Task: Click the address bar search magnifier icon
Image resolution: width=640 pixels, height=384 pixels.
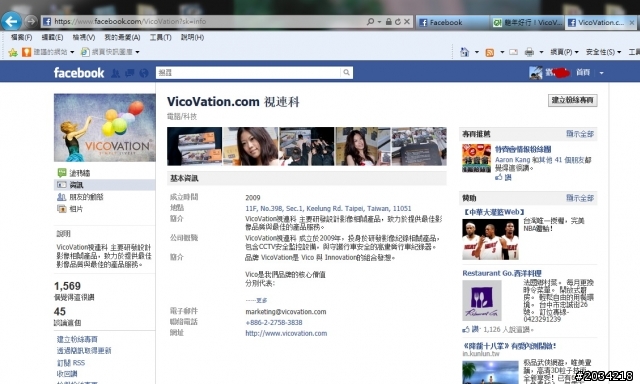Action: tap(370, 21)
